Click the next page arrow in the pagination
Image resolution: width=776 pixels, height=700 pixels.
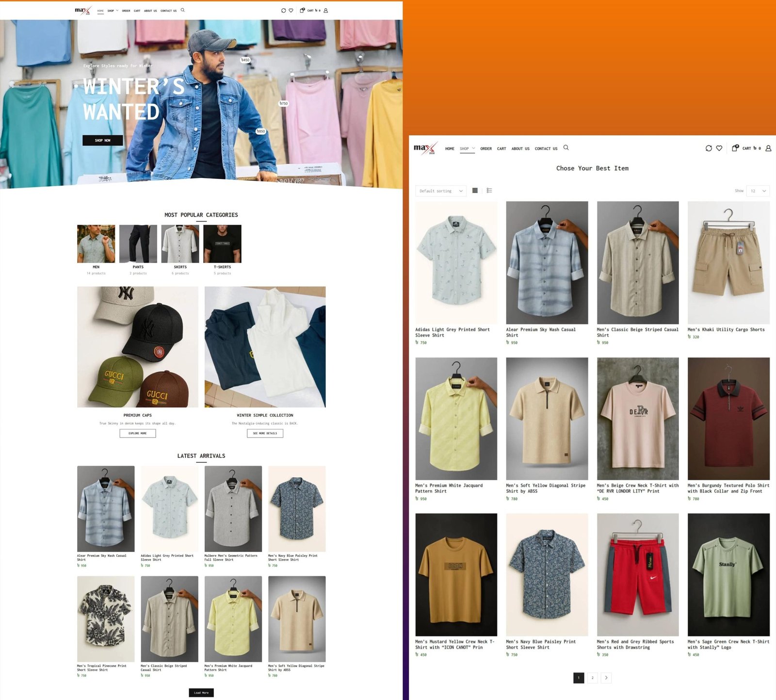[x=606, y=678]
